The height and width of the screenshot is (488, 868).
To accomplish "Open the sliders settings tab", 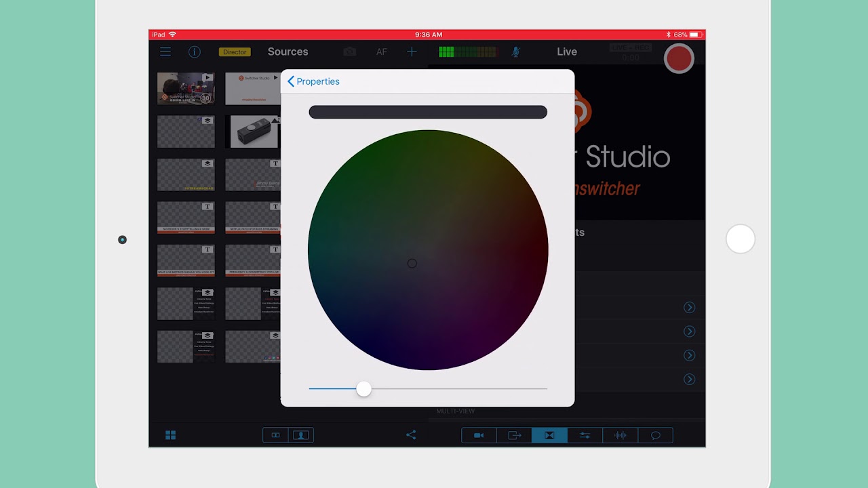I will tap(585, 435).
